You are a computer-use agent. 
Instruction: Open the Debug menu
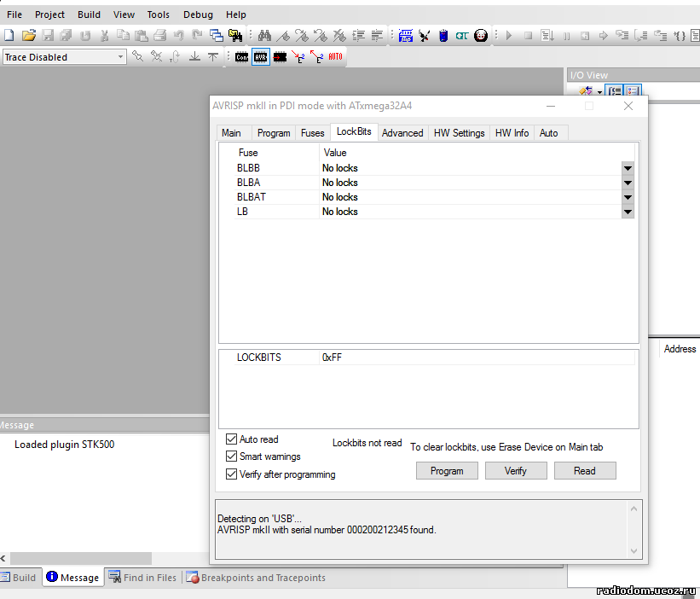[198, 15]
